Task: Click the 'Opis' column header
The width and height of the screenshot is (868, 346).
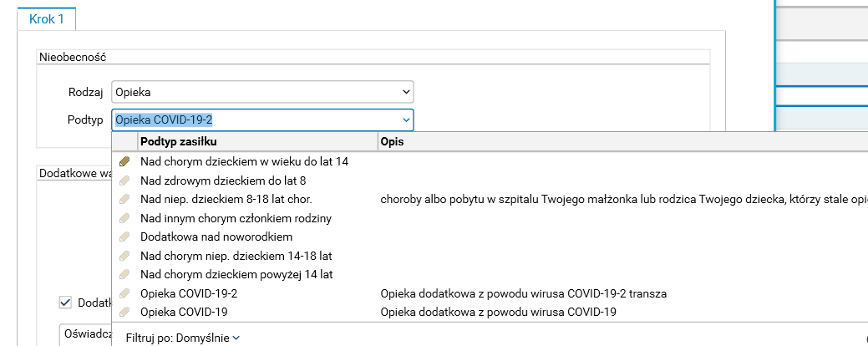Action: 393,141
